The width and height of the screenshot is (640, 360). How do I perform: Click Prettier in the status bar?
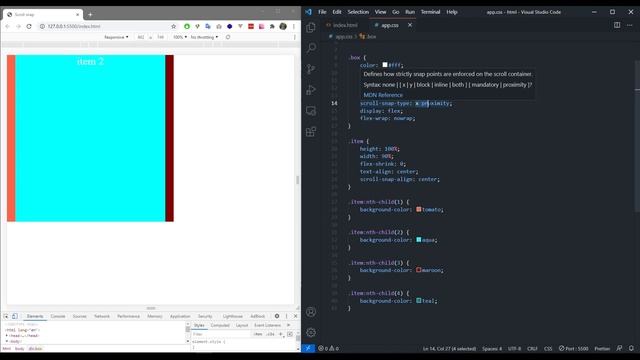click(x=602, y=349)
